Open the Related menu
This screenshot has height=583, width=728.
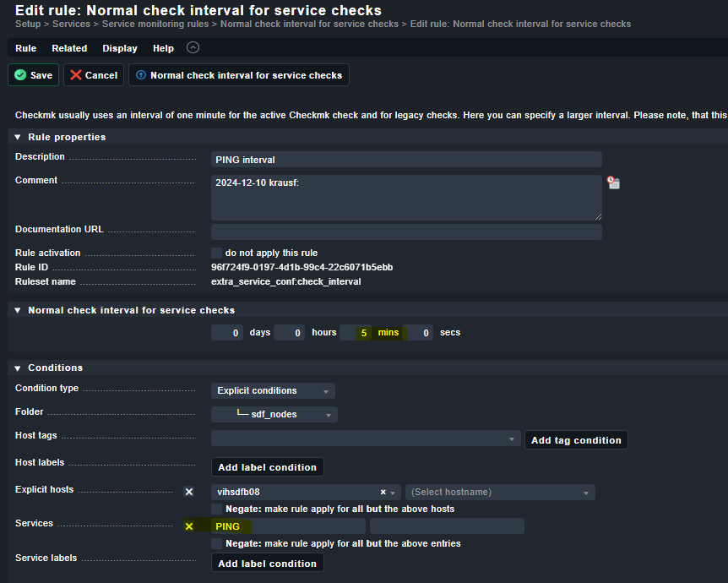click(x=69, y=48)
